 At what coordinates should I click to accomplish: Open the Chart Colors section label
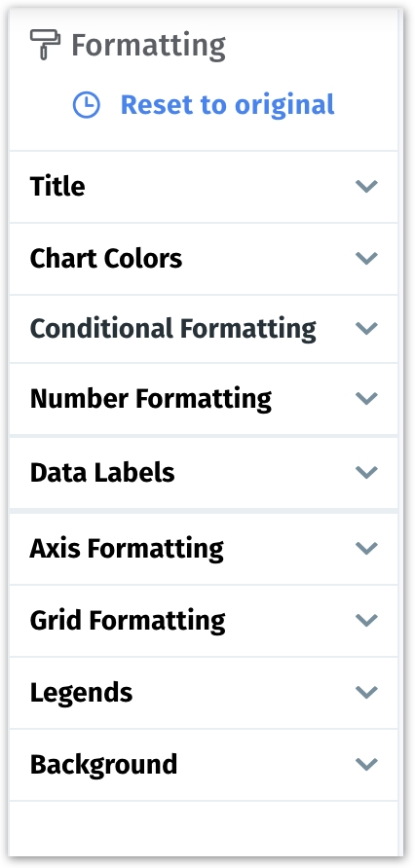pos(106,259)
